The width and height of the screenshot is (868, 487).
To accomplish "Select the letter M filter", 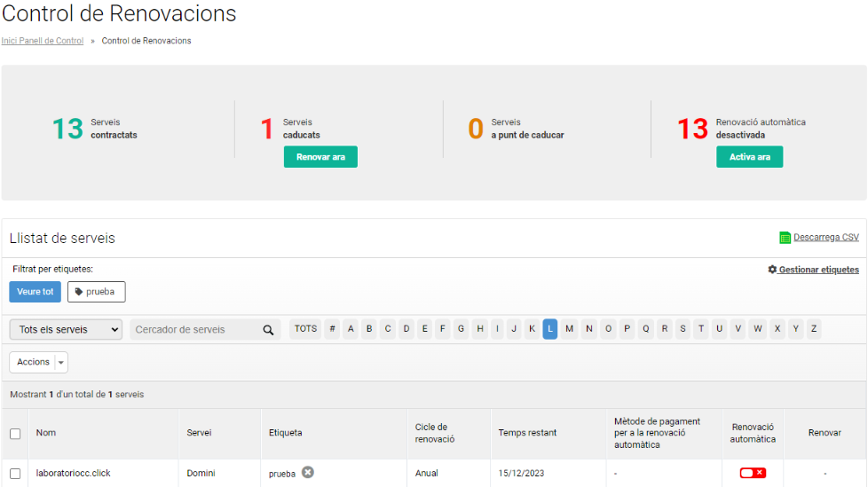I will point(569,329).
